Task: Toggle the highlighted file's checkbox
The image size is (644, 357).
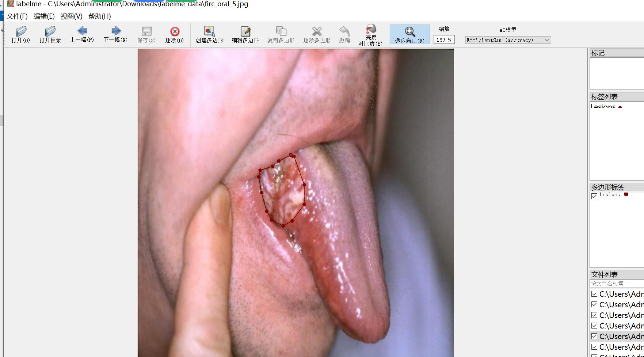Action: [x=594, y=336]
